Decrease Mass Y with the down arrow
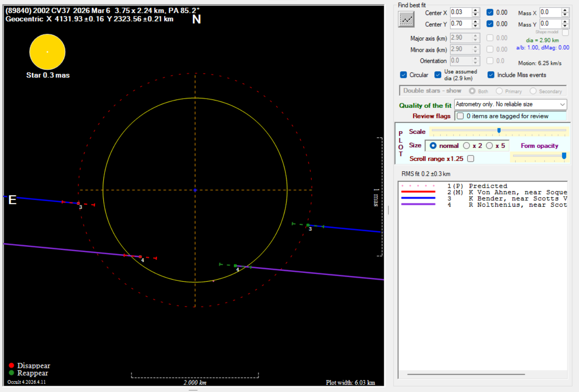This screenshot has height=392, width=579. [565, 26]
